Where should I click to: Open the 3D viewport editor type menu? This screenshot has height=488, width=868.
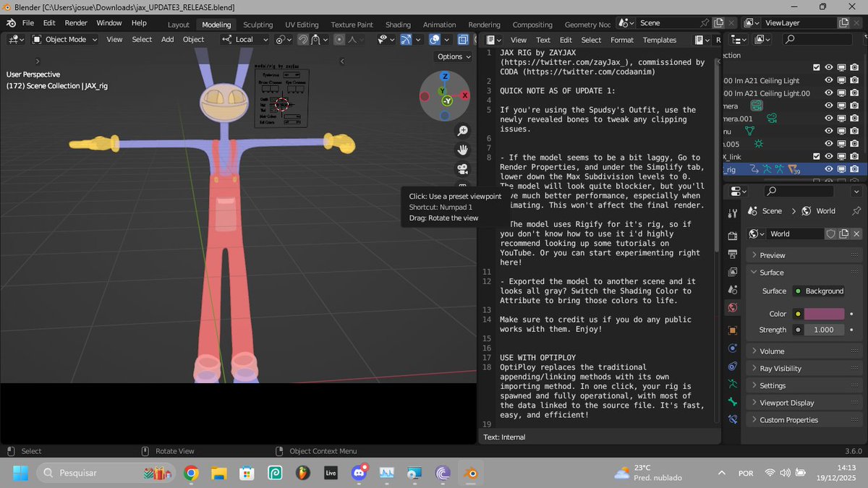point(16,40)
